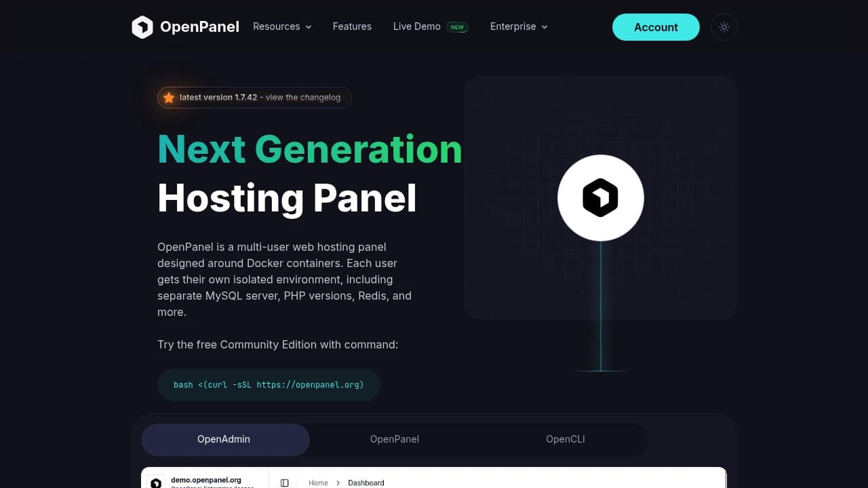This screenshot has width=868, height=488.
Task: Switch to the OpenCLI tab
Action: tap(566, 439)
